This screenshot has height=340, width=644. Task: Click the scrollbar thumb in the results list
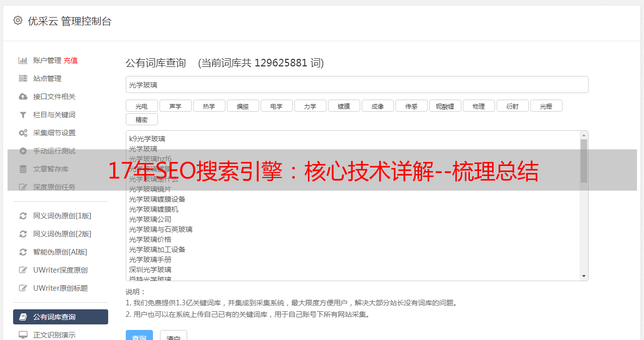click(584, 161)
